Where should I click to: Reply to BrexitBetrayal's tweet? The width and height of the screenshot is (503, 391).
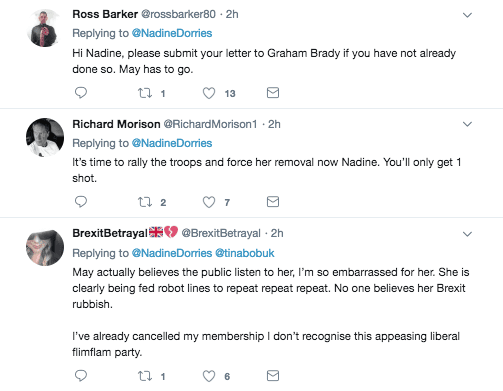click(81, 376)
